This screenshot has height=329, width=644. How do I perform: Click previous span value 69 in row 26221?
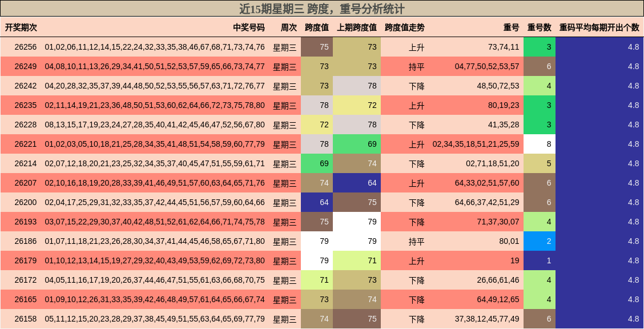click(357, 144)
